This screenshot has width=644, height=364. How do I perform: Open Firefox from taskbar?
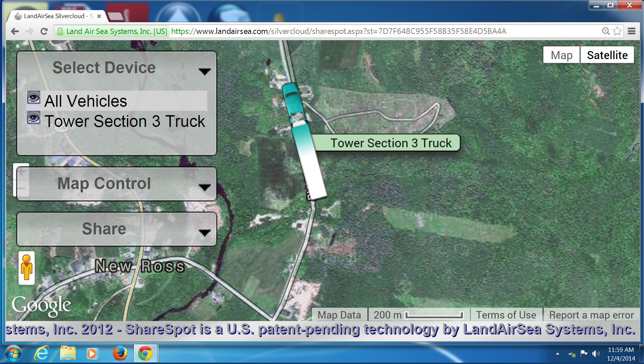[x=120, y=354]
